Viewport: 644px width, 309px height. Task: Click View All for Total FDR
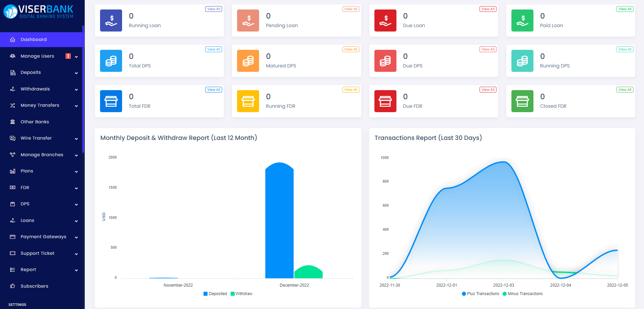click(214, 90)
